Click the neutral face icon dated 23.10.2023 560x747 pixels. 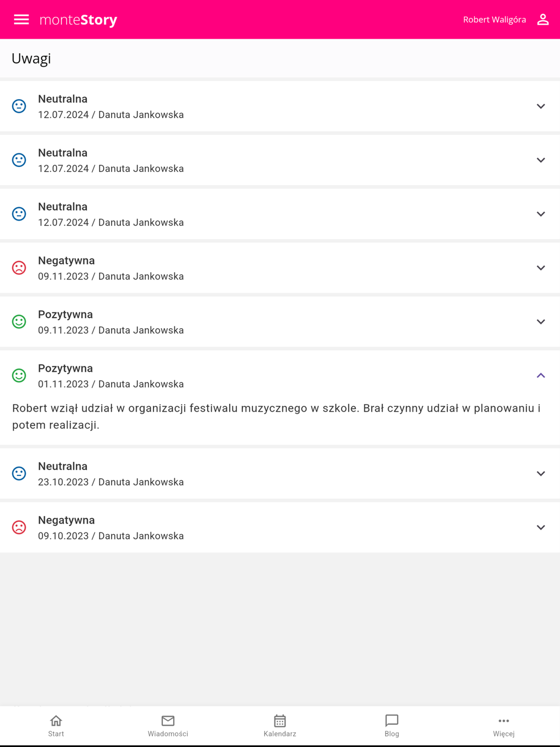click(19, 473)
